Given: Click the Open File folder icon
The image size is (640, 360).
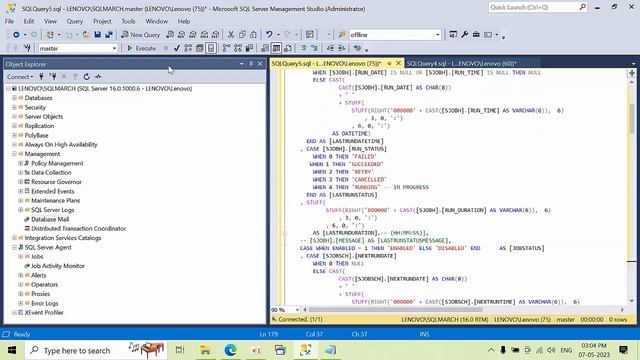Looking at the screenshot, I should tap(86, 35).
